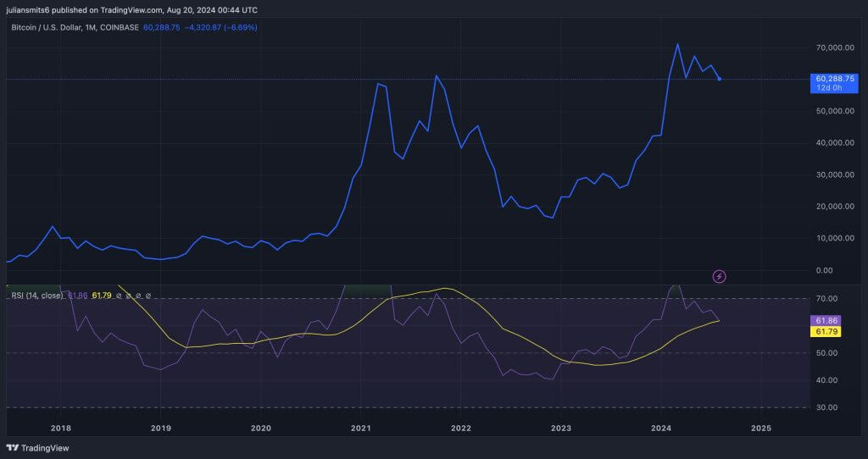Click the -4,320.87 (-6.69%) change value
Screen dimensions: 868x459
click(x=221, y=27)
